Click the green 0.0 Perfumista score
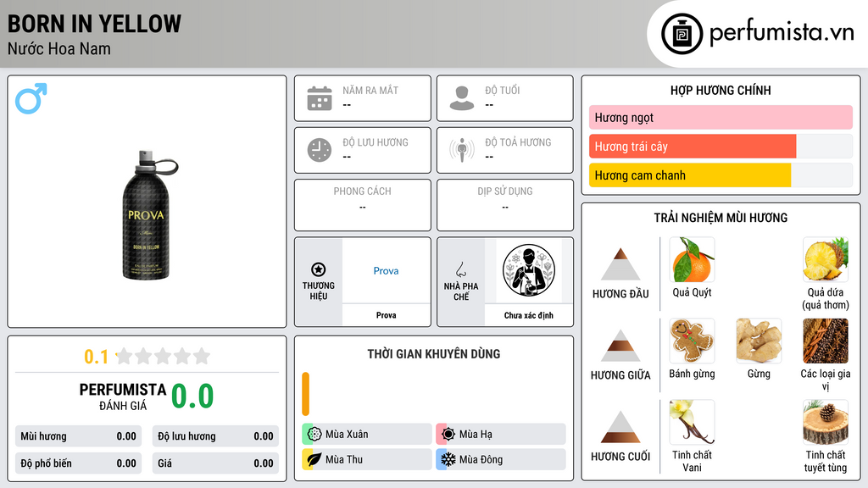Viewport: 868px width, 488px height. [192, 396]
